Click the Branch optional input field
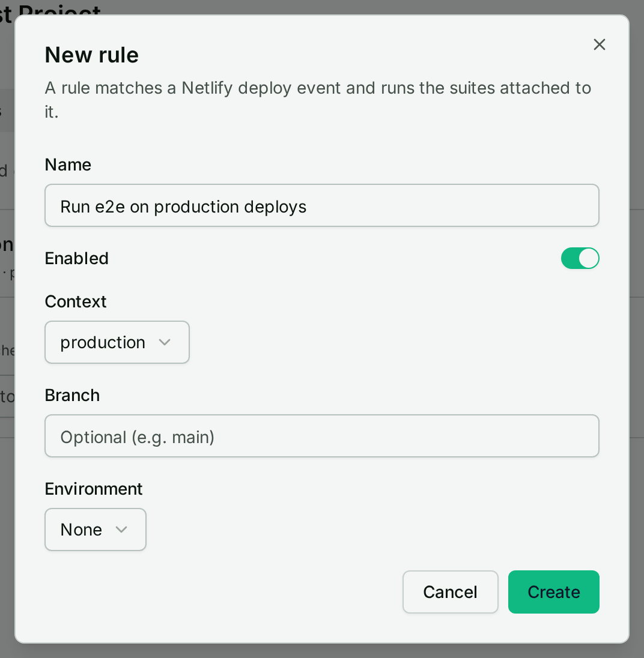The image size is (644, 658). [321, 436]
